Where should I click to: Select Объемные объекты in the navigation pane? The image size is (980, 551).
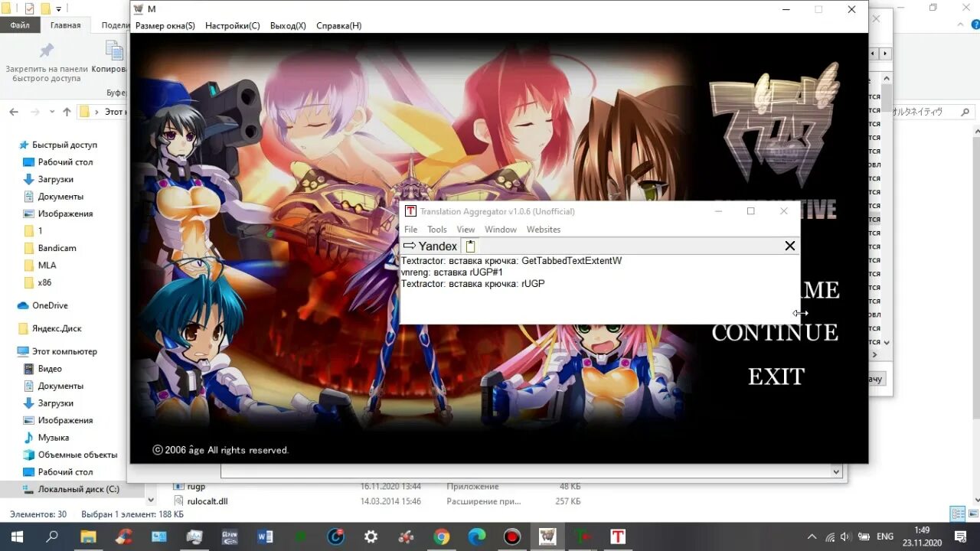(x=77, y=455)
